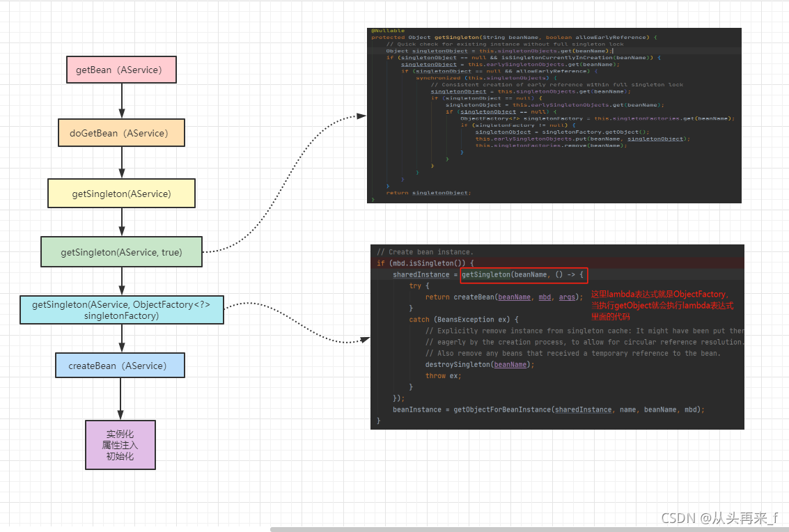Image resolution: width=789 pixels, height=532 pixels.
Task: Select the pink getBean (AService) box
Action: click(121, 70)
